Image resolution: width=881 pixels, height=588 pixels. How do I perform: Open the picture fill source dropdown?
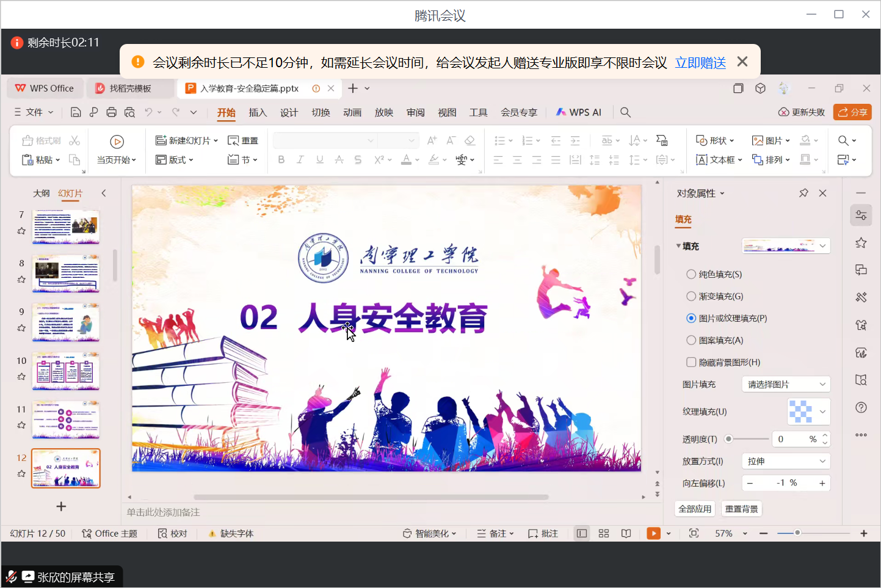point(786,385)
